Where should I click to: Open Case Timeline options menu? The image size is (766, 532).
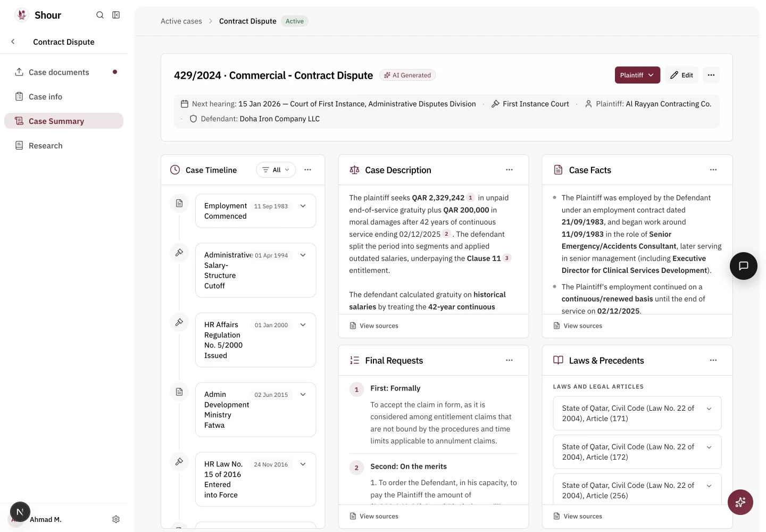coord(307,170)
